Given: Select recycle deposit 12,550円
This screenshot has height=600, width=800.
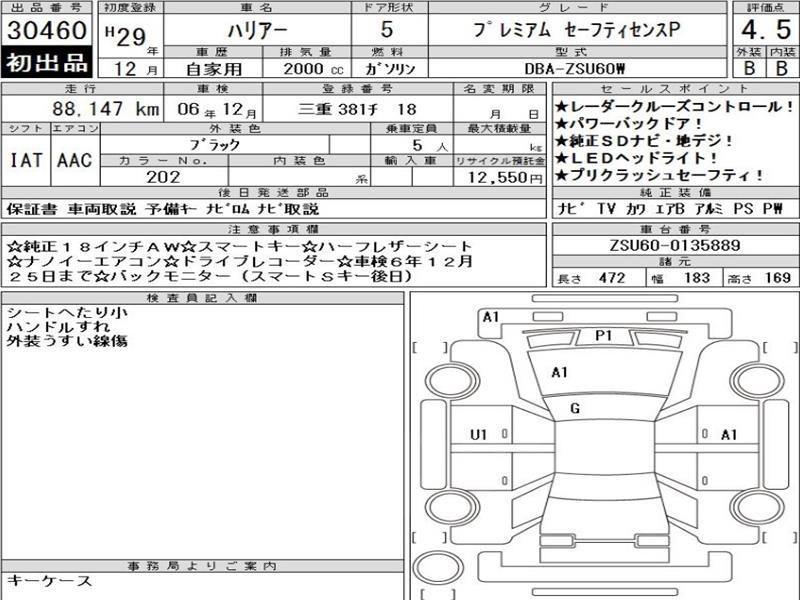Looking at the screenshot, I should [x=505, y=177].
